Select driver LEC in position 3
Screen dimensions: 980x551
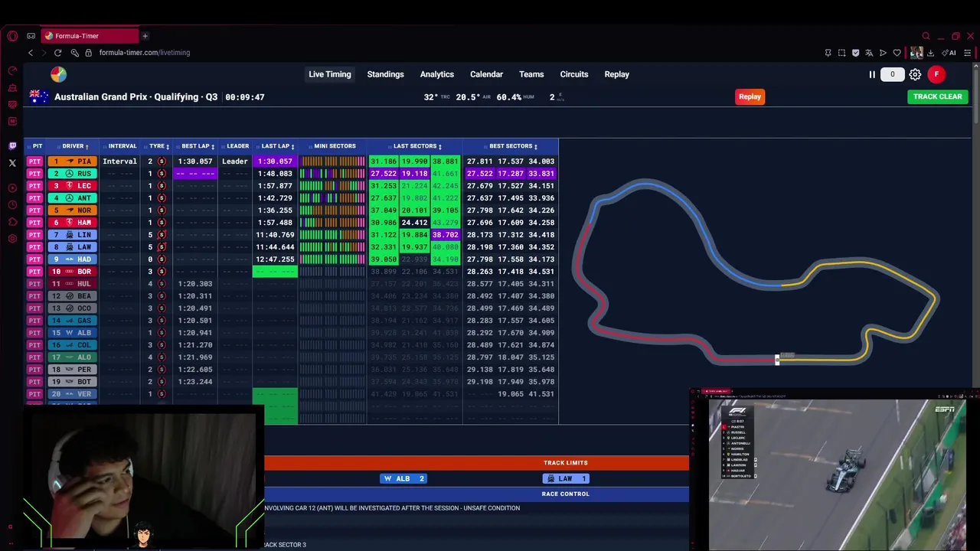pos(72,186)
